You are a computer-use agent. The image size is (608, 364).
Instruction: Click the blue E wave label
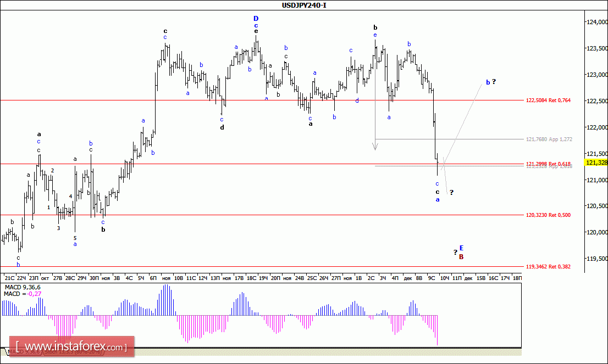coord(461,248)
